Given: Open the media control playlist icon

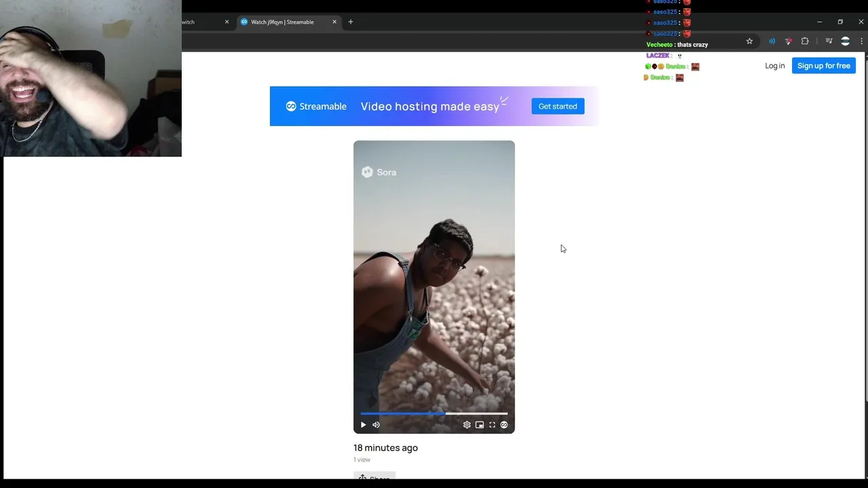Looking at the screenshot, I should click(x=829, y=41).
